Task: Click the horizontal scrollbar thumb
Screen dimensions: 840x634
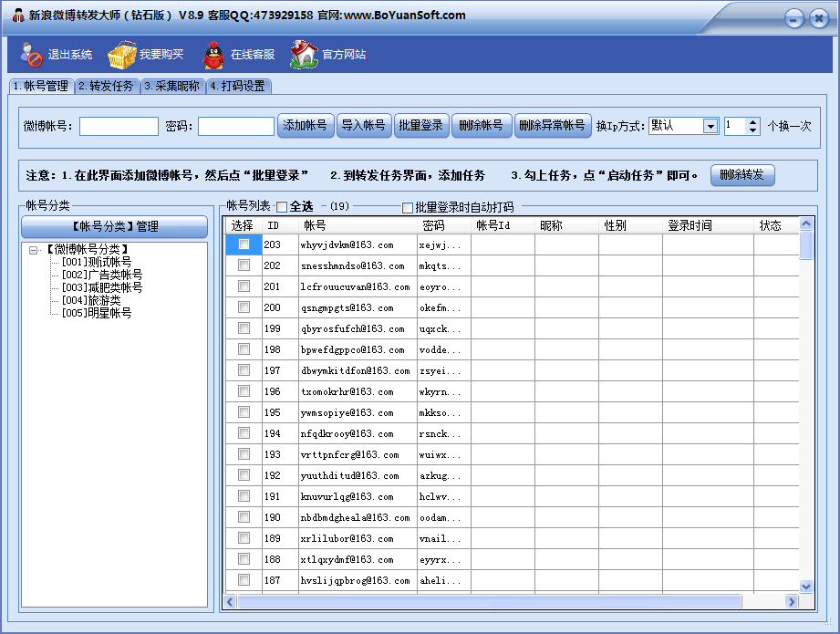Action: pyautogui.click(x=490, y=602)
